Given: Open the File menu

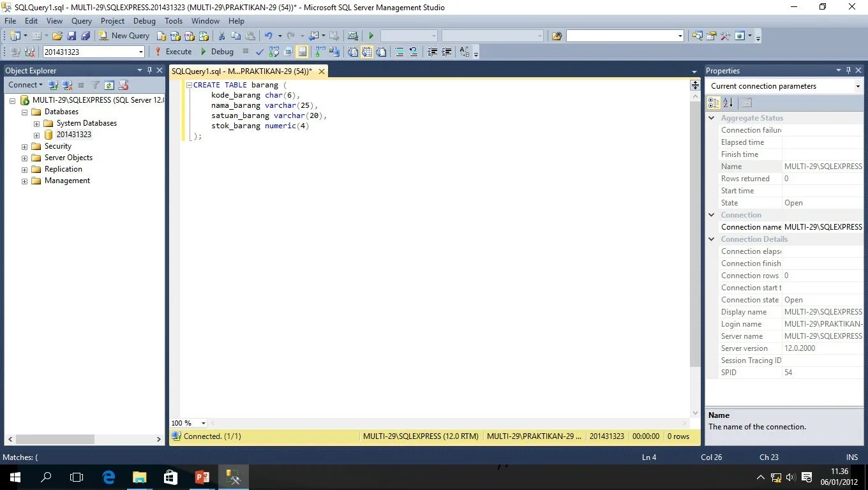Looking at the screenshot, I should 10,21.
